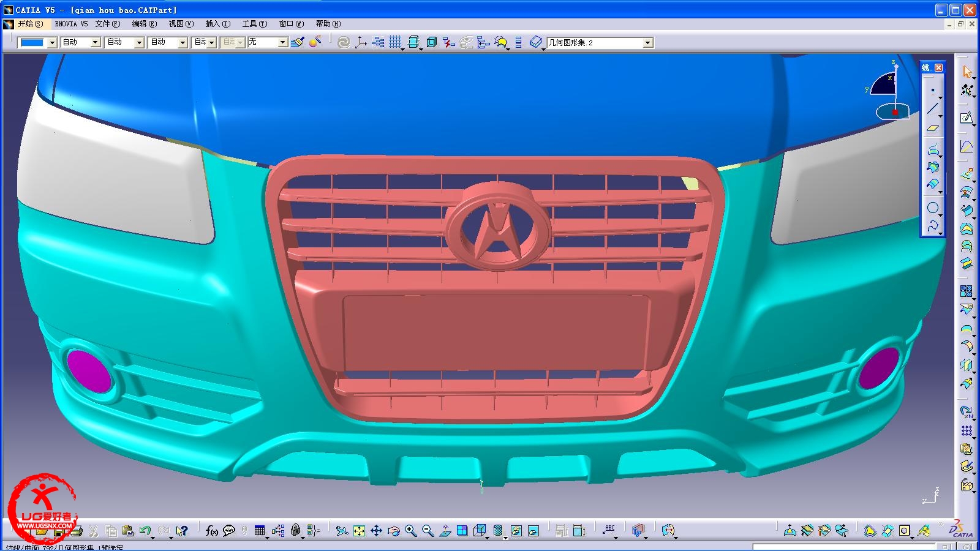The width and height of the screenshot is (980, 551).
Task: Click the left purple fog lamp surface
Action: point(89,371)
